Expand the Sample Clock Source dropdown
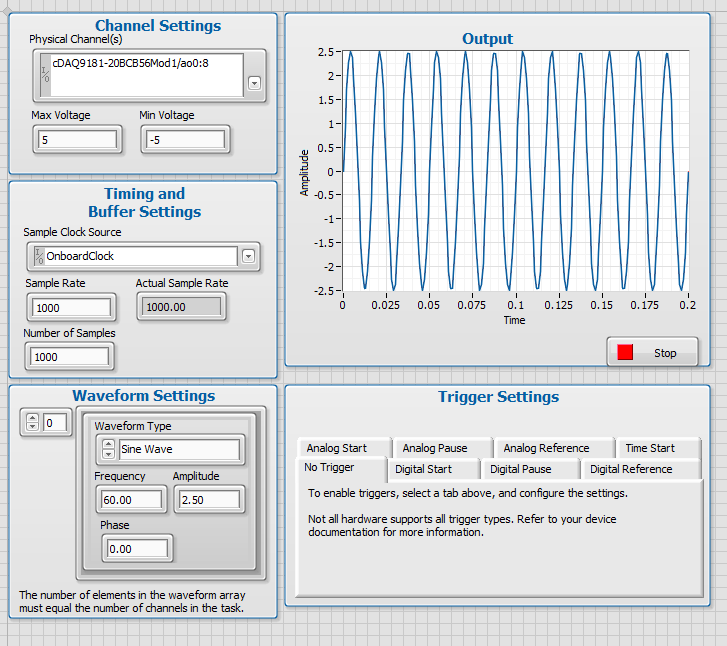Screen dimensions: 727x646 [x=249, y=256]
